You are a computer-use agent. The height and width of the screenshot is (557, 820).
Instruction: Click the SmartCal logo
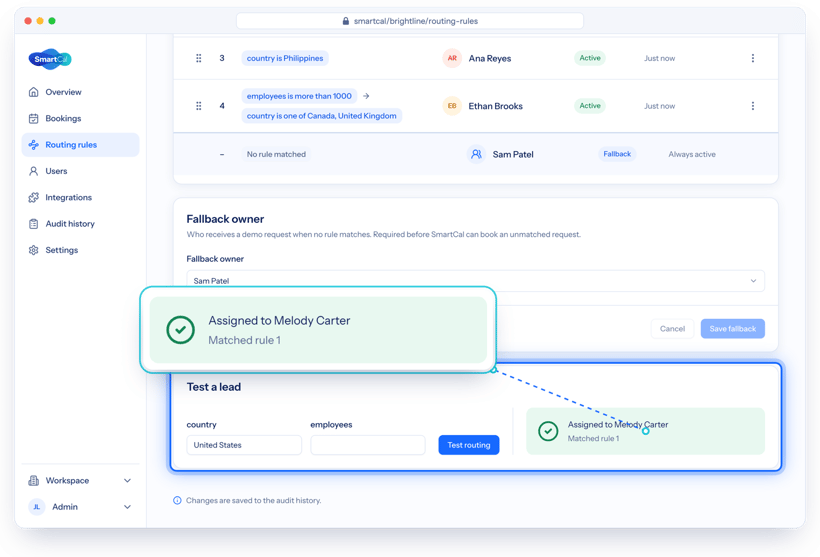point(50,59)
